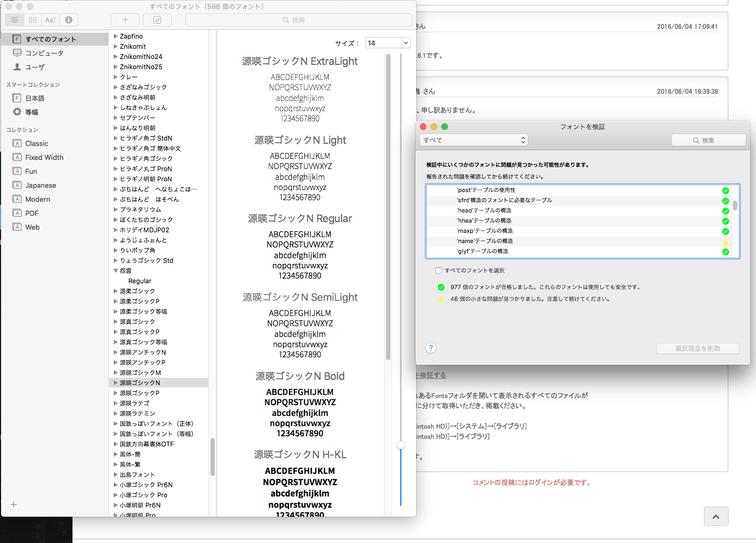Collapse the expanded font family above Regular
The image size is (756, 543).
point(115,271)
